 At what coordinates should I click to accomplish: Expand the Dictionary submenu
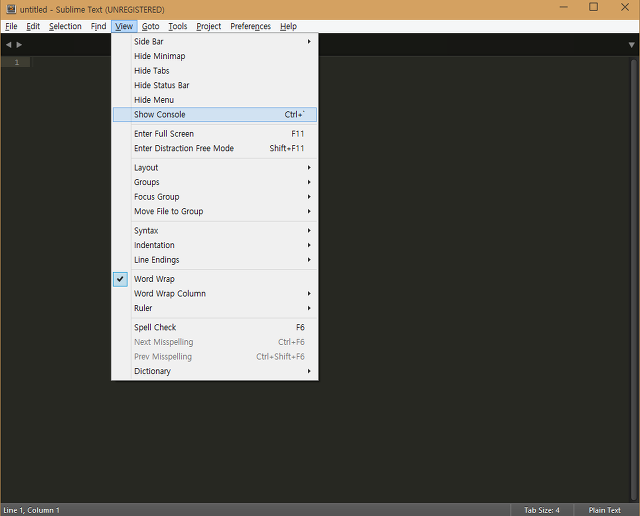(215, 371)
